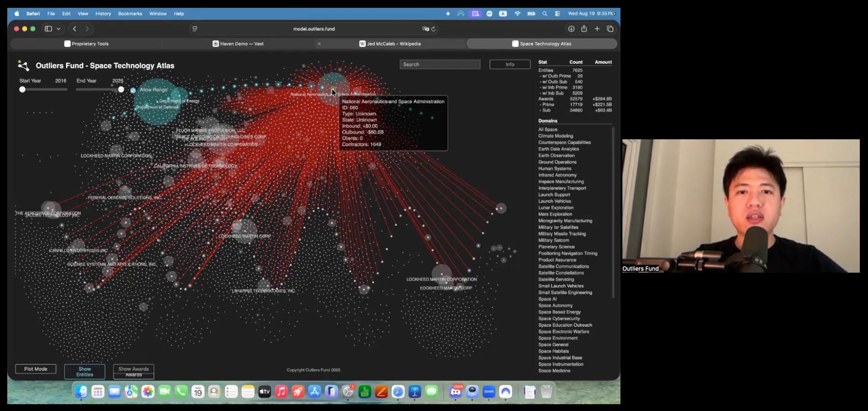
Task: Select the Military Satcom domain
Action: 554,240
